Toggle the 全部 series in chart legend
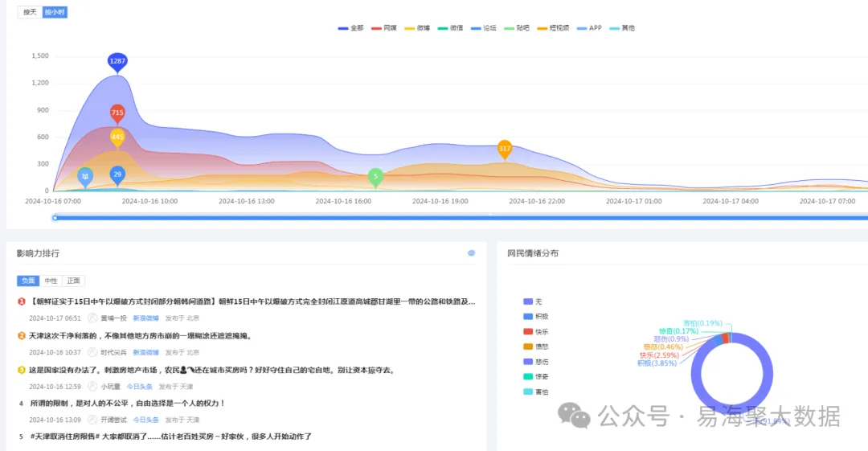Viewport: 868px width, 451px height. tap(351, 27)
